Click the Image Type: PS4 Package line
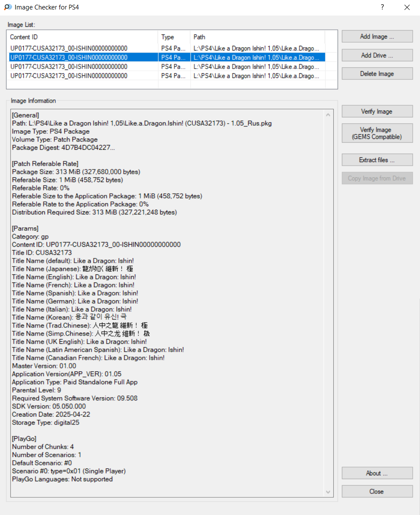 50,132
